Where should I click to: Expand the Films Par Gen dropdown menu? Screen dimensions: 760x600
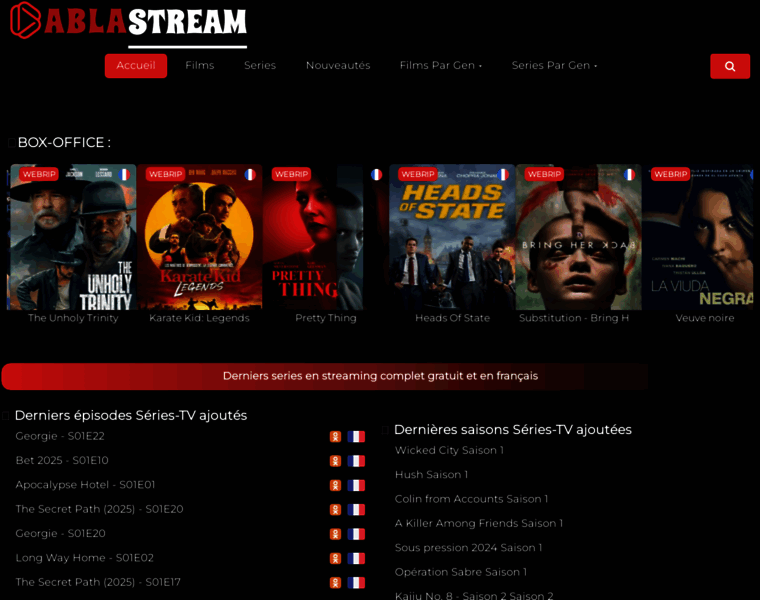tap(441, 65)
